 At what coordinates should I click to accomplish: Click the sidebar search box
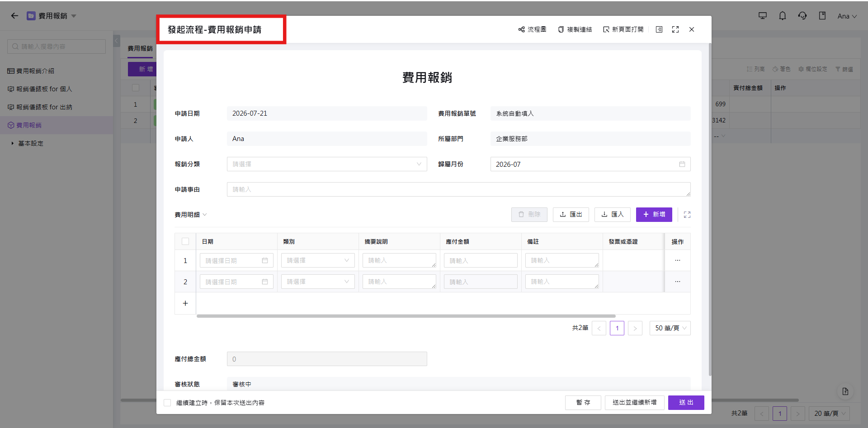click(x=57, y=47)
